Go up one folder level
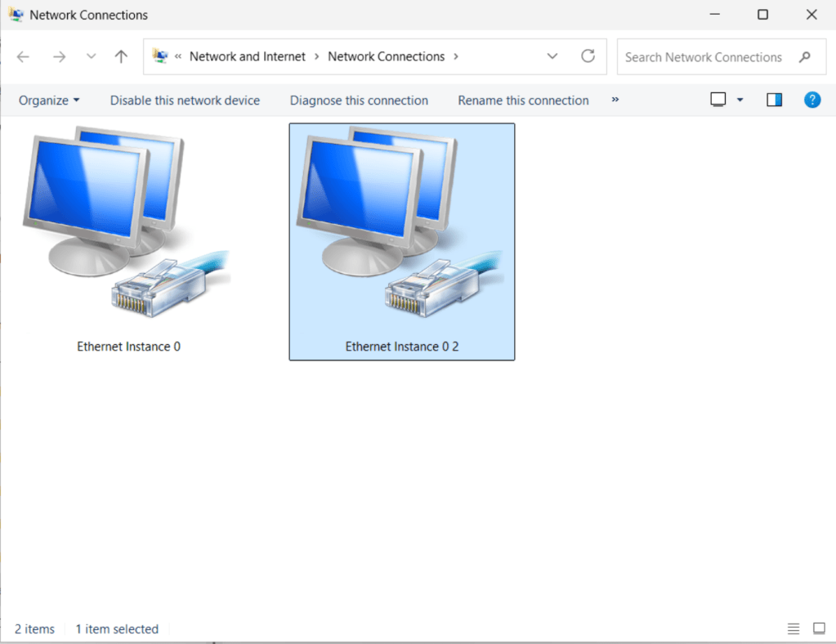The width and height of the screenshot is (836, 644). pyautogui.click(x=121, y=56)
